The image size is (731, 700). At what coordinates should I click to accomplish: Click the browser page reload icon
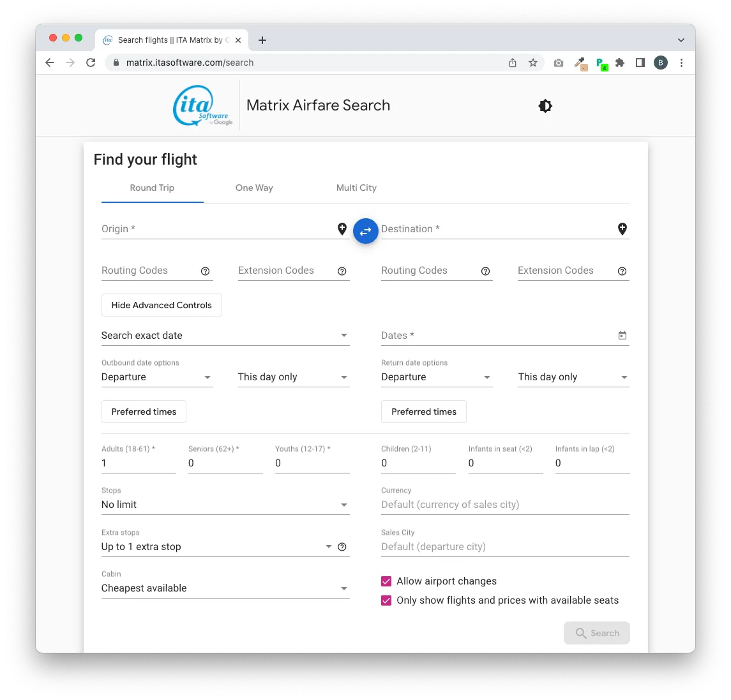[x=91, y=63]
